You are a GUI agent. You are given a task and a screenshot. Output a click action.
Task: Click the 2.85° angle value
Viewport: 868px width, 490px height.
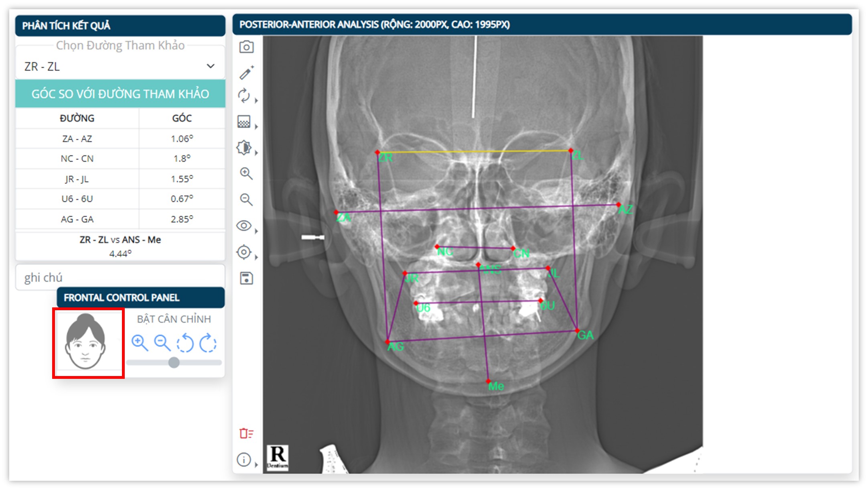coord(182,219)
